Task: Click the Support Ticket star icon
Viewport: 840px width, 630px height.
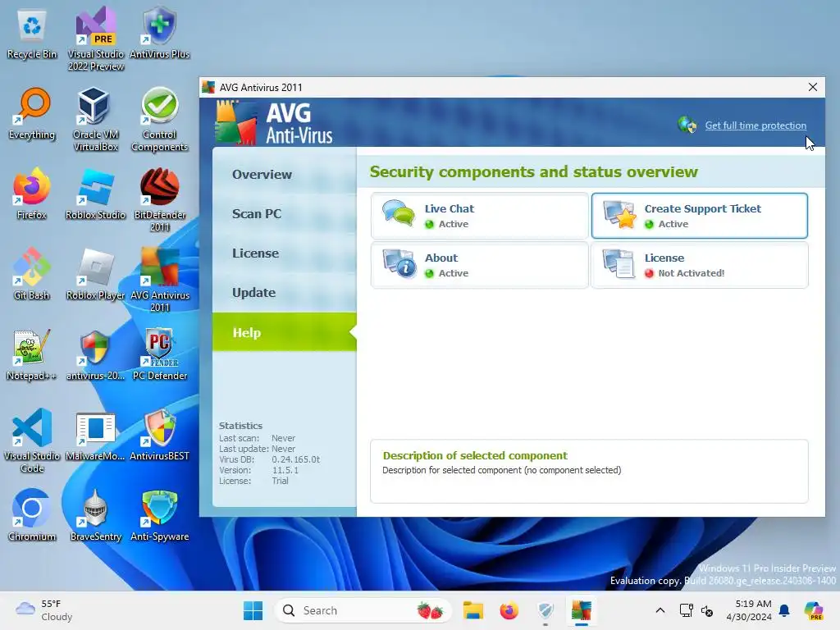Action: pos(620,214)
